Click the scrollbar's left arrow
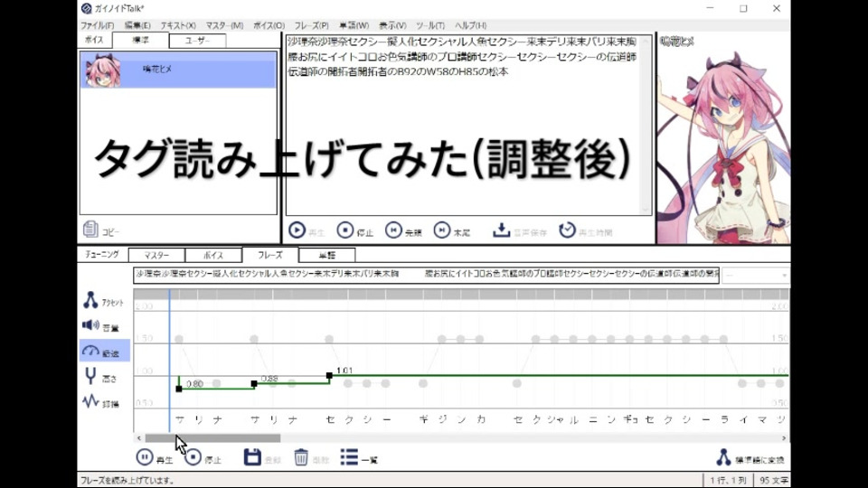The width and height of the screenshot is (868, 488). point(139,438)
